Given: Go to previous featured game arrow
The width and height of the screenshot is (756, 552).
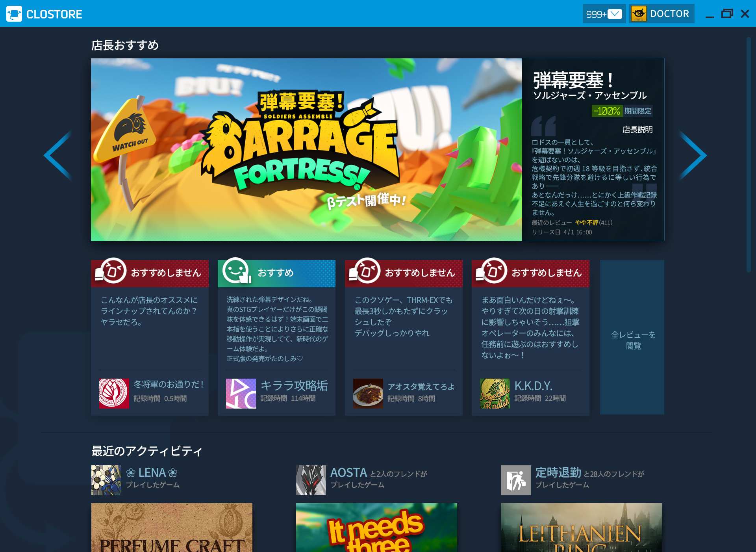Looking at the screenshot, I should [x=58, y=155].
